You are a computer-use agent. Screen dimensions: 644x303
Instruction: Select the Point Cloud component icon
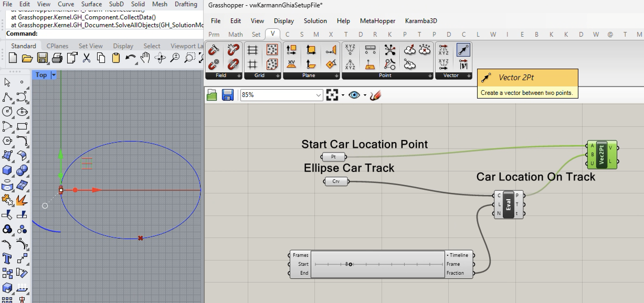click(410, 50)
